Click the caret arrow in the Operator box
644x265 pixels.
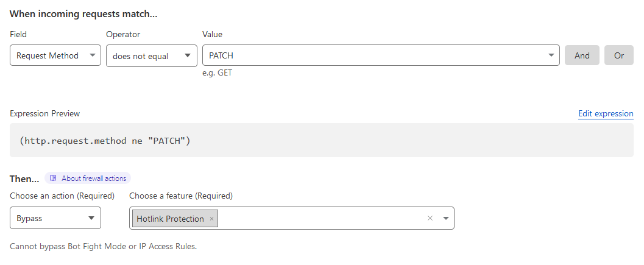click(x=188, y=55)
